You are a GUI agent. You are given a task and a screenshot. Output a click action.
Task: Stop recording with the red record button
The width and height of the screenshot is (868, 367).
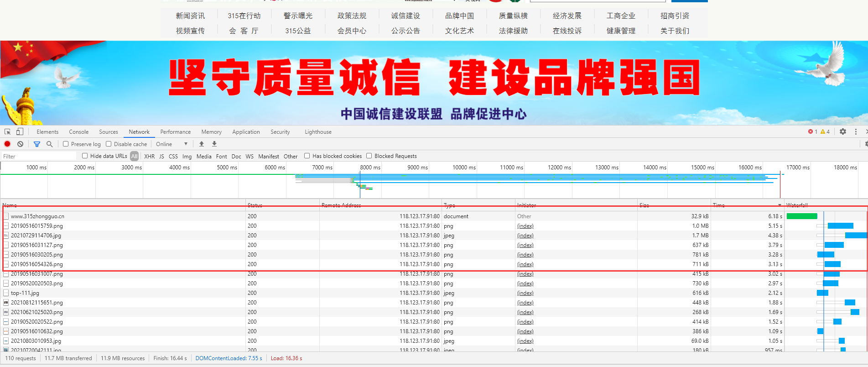pyautogui.click(x=7, y=144)
